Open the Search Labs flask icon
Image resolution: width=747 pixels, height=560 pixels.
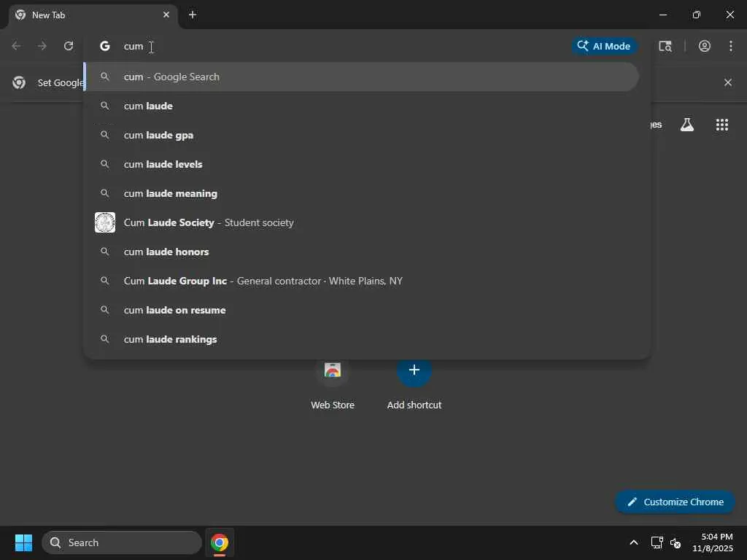tap(687, 124)
